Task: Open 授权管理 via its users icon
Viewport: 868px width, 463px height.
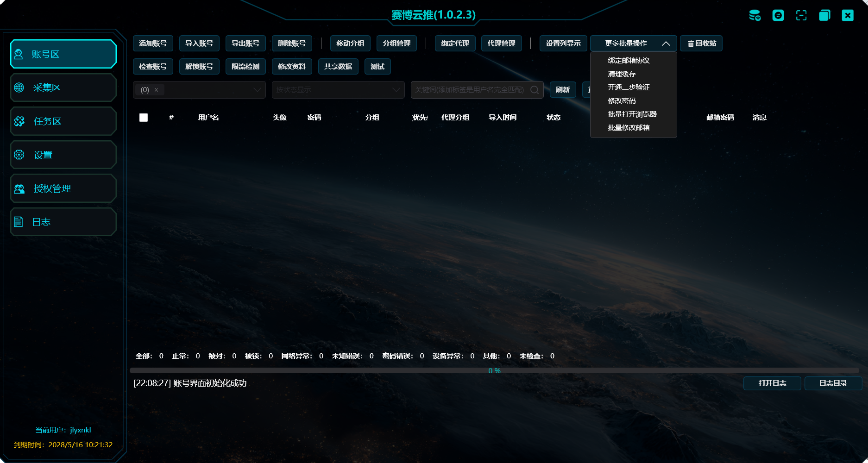Action: click(x=19, y=188)
